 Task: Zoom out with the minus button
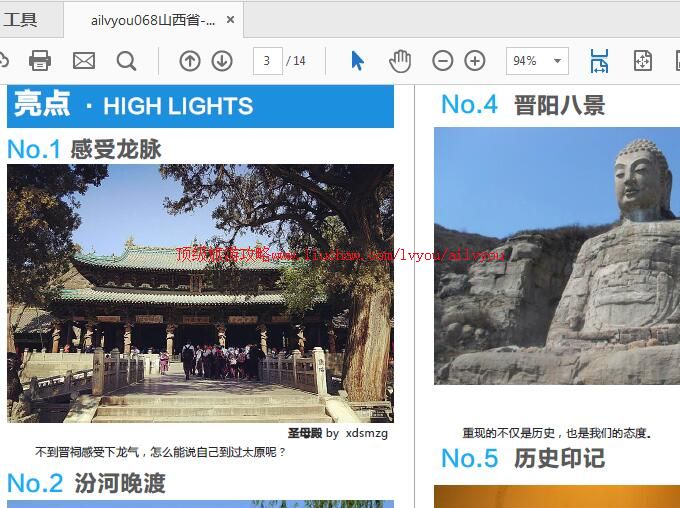pyautogui.click(x=442, y=61)
